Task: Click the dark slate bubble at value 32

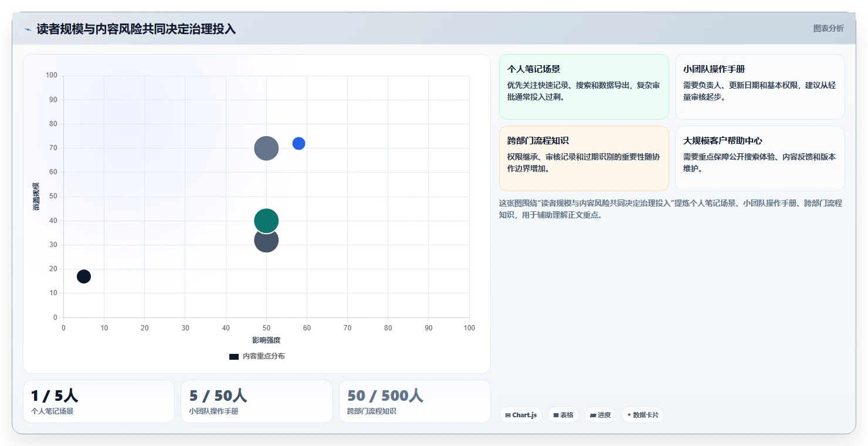Action: click(266, 242)
